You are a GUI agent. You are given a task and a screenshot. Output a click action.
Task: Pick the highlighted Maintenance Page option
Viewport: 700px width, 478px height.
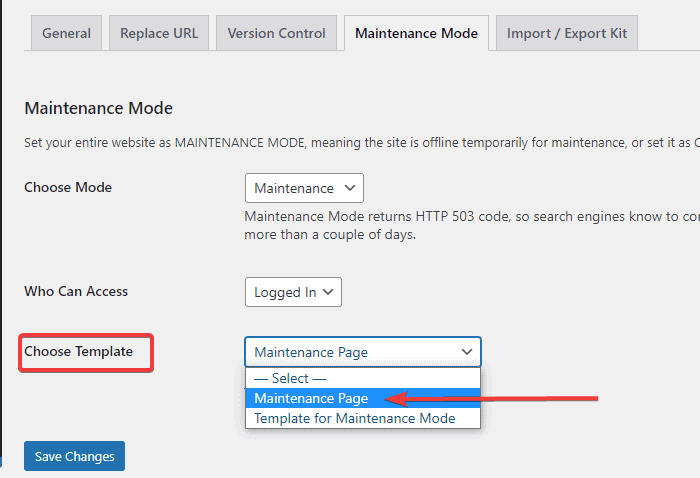311,398
